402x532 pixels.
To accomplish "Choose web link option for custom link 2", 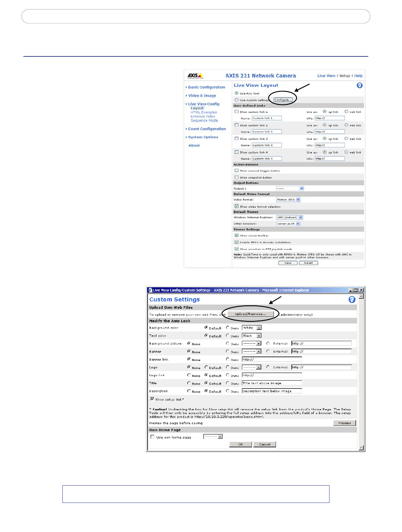I will pyautogui.click(x=346, y=125).
